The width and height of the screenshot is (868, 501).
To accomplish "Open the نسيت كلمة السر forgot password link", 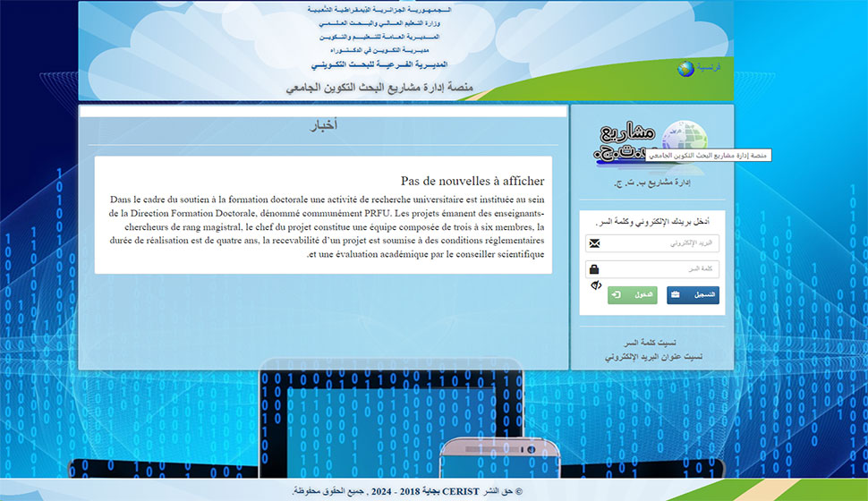I will pyautogui.click(x=650, y=343).
